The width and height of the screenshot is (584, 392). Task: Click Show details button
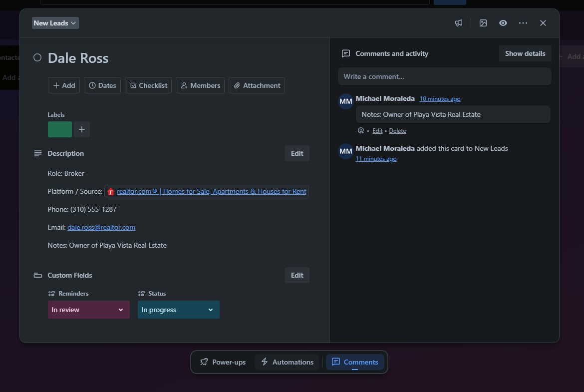pos(525,53)
